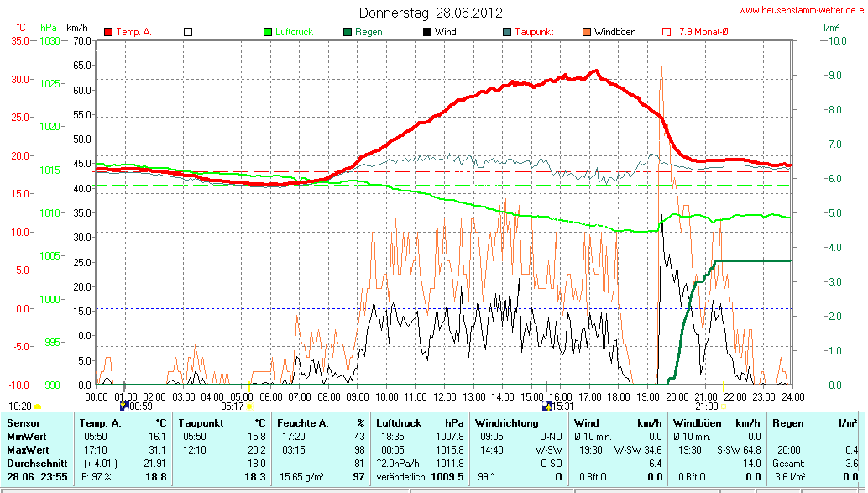868x493 pixels.
Task: Open the heusenstamm-wetter.de website link
Action: point(800,10)
